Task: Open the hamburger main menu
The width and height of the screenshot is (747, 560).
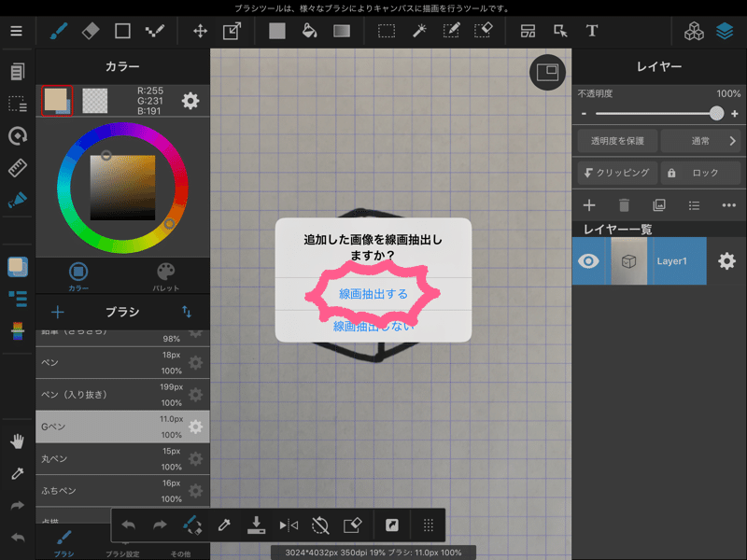Action: click(16, 31)
